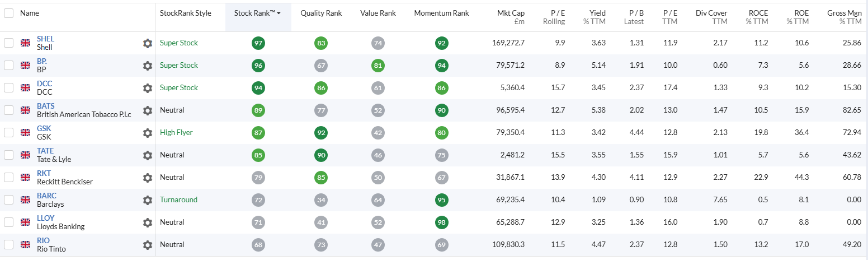868x260 pixels.
Task: Click the UK flag icon beside SHEL
Action: 25,43
